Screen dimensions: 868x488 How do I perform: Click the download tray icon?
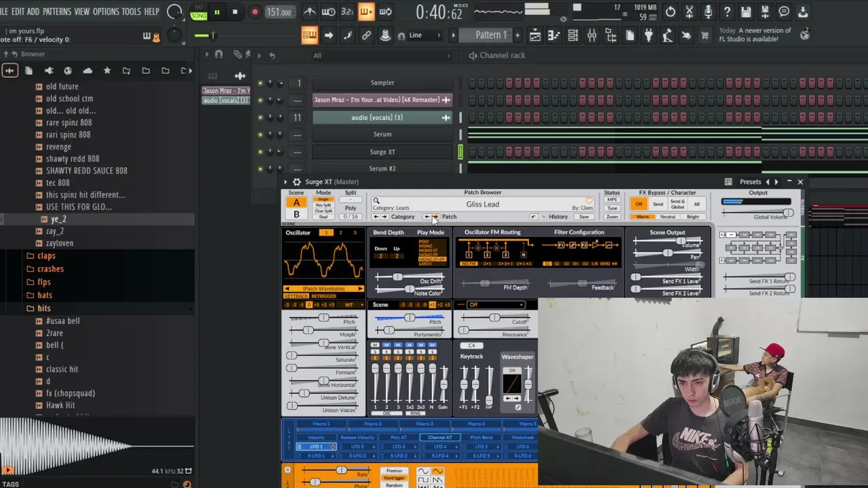pos(803,12)
